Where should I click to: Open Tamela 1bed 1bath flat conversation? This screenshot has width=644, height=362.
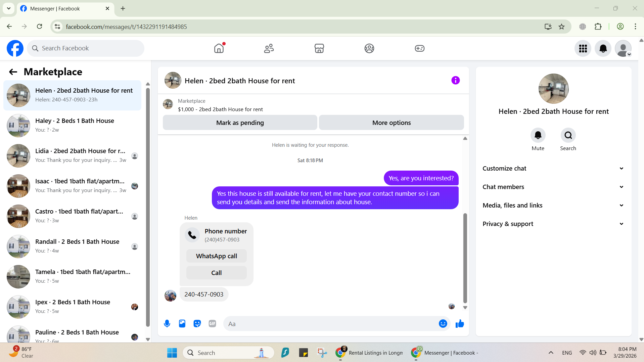point(72,277)
